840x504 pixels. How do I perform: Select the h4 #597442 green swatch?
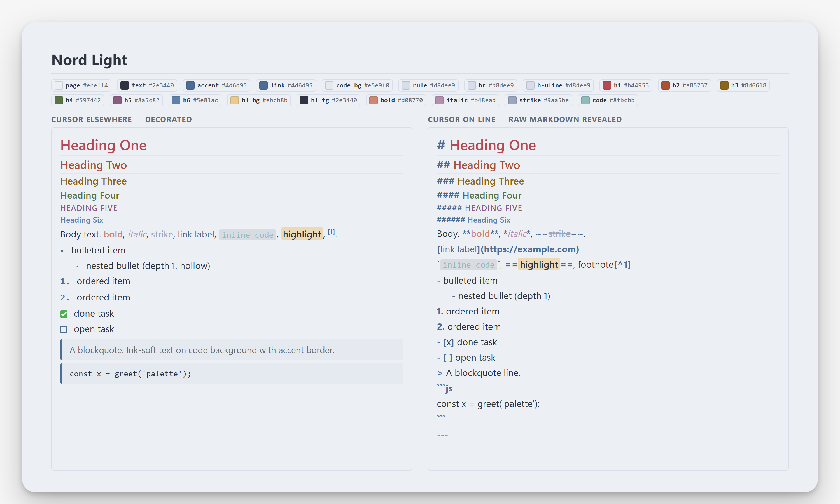pyautogui.click(x=78, y=100)
